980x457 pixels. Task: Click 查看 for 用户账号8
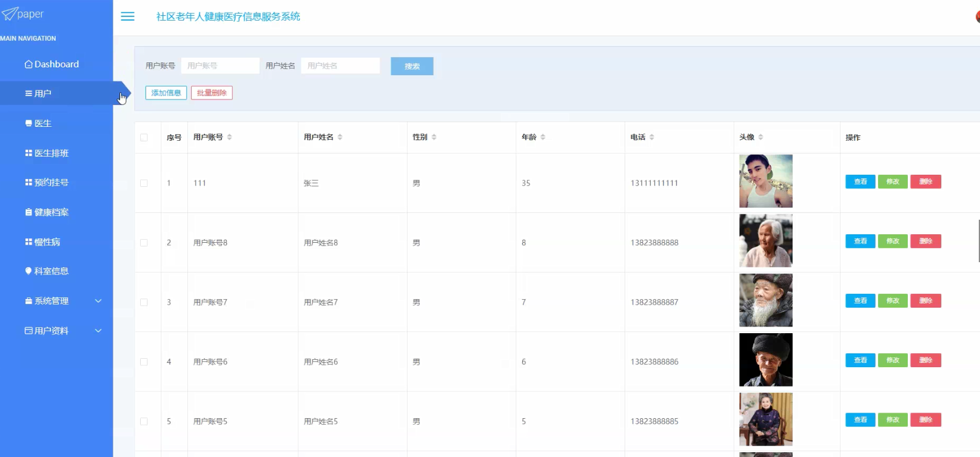pos(861,241)
